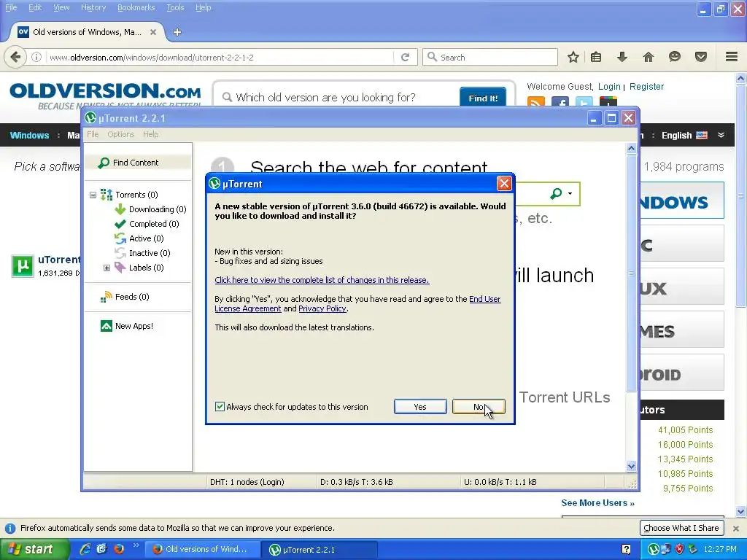Reload the page in Firefox
The width and height of the screenshot is (747, 560).
point(405,57)
